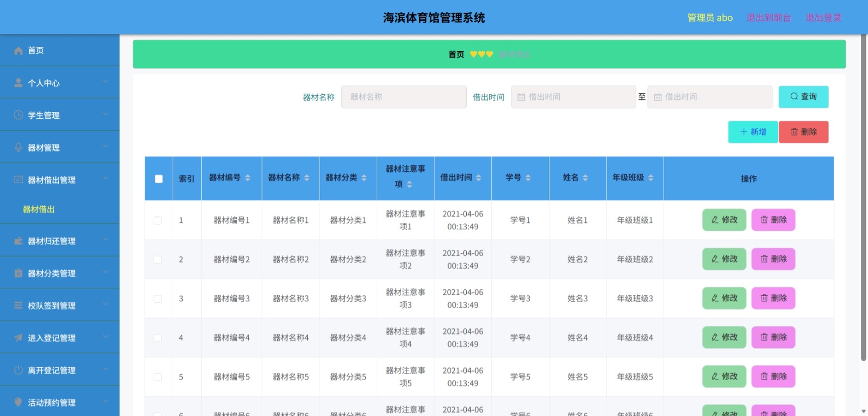Viewport: 868px width, 416px height.
Task: Select the 器材借出 submenu item
Action: pyautogui.click(x=60, y=209)
